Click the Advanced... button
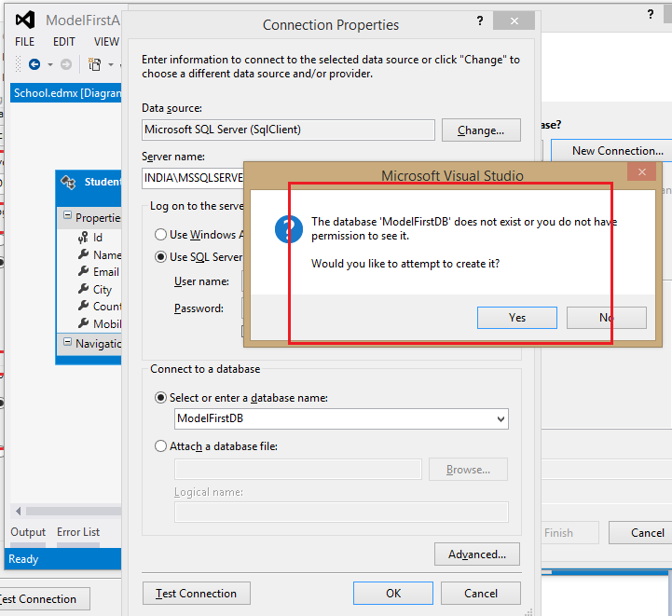672x616 pixels. click(477, 554)
